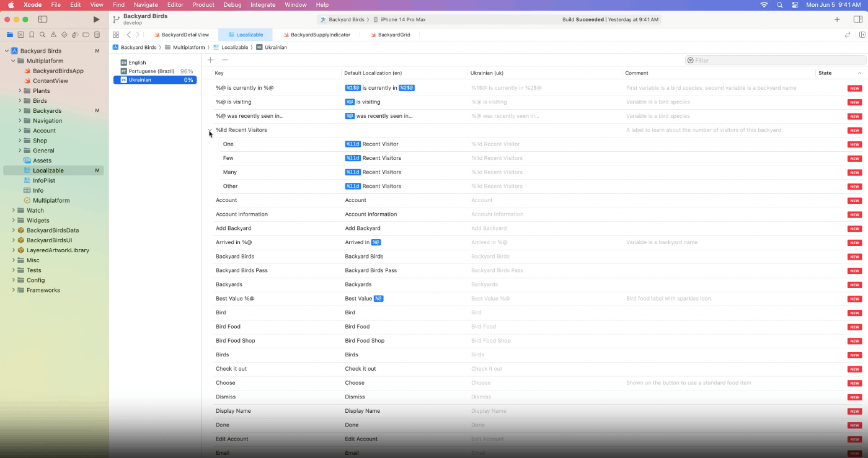The height and width of the screenshot is (458, 868).
Task: Add a new string with plus button
Action: tap(211, 60)
